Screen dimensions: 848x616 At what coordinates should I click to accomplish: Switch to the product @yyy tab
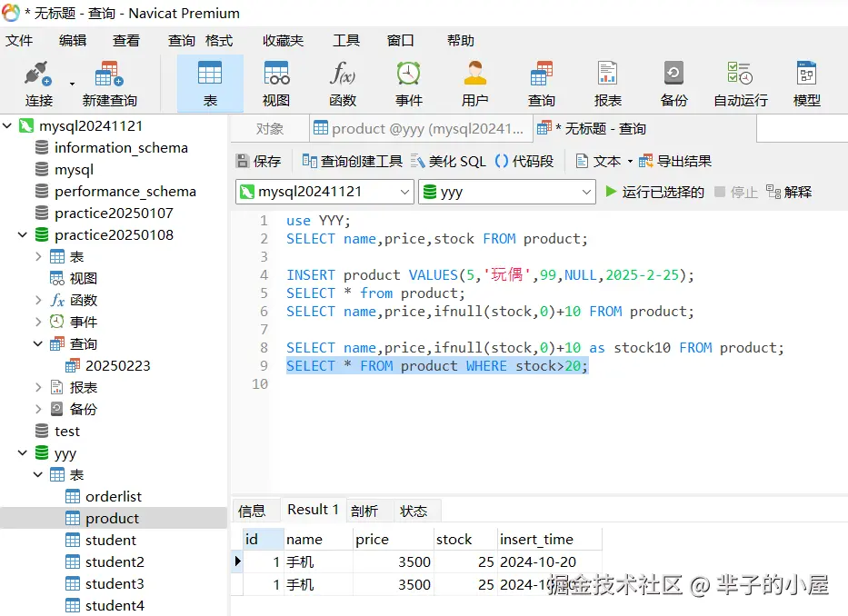pos(420,129)
